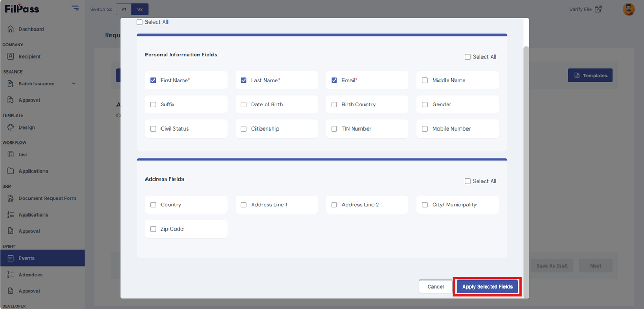
Task: Open the Templates button
Action: click(590, 76)
